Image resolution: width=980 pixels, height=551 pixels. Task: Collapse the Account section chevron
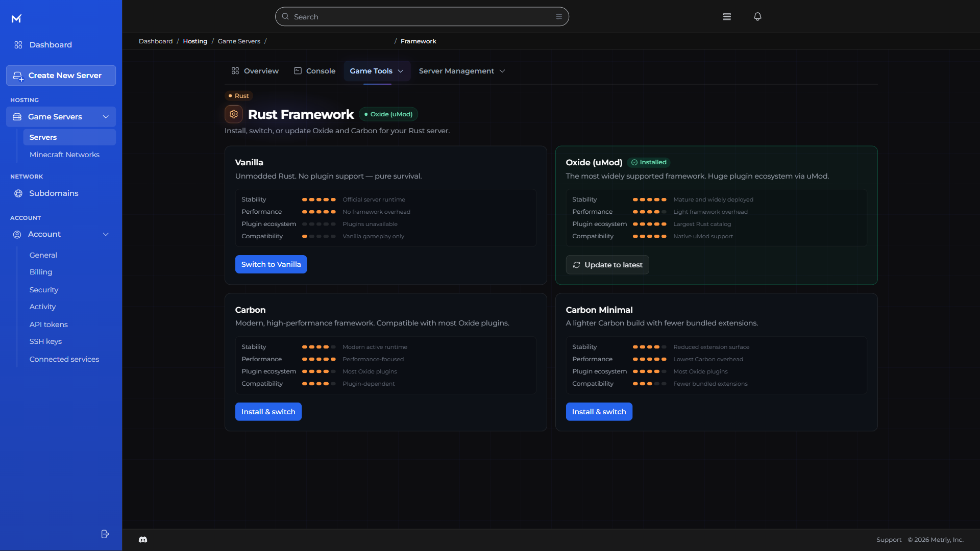106,234
